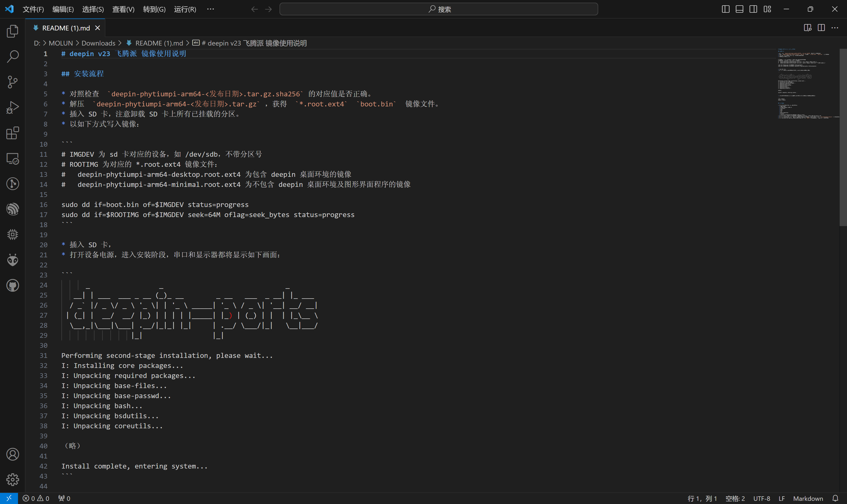The width and height of the screenshot is (847, 504).
Task: Click line 17 'sudo dd if=$ROOTIMG'
Action: 208,215
